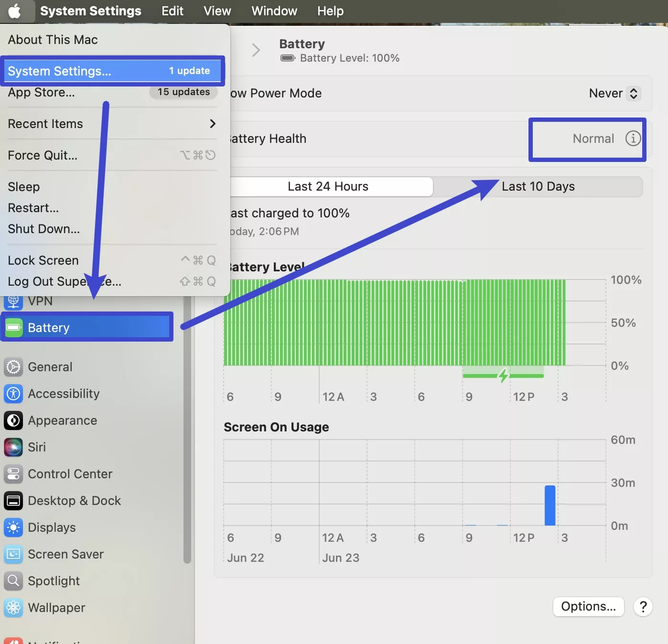Choose Log Out menu entry

[113, 281]
